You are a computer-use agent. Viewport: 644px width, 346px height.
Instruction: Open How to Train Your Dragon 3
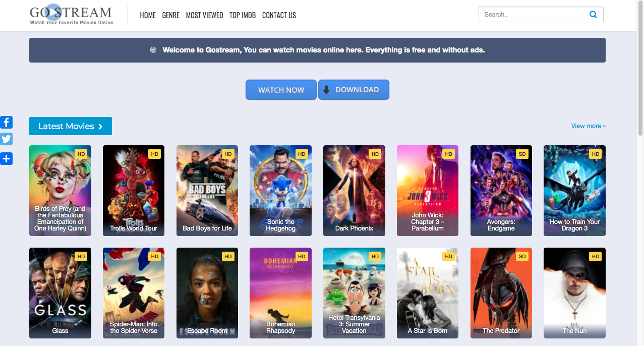[574, 191]
